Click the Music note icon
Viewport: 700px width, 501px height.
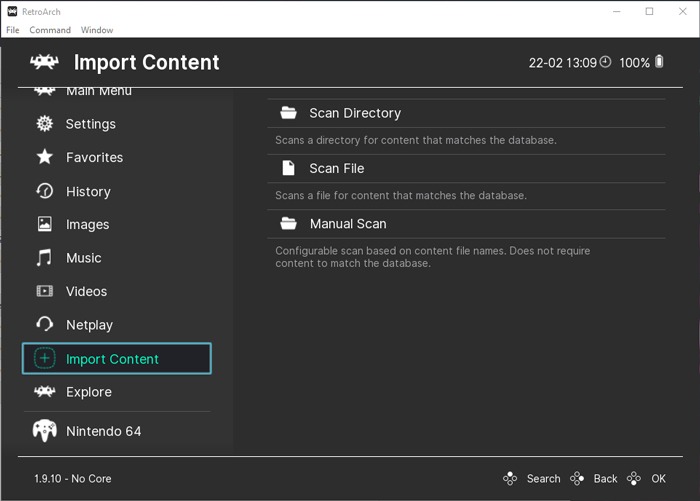point(44,258)
